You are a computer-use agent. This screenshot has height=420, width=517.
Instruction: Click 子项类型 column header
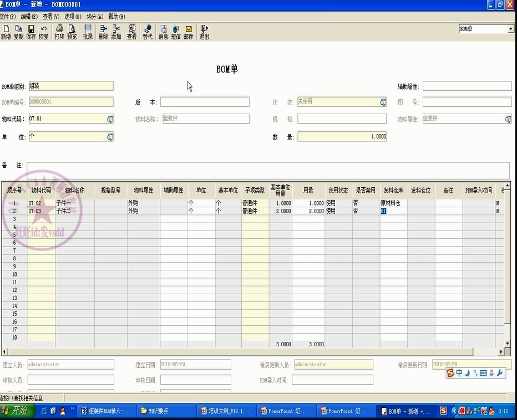(255, 191)
